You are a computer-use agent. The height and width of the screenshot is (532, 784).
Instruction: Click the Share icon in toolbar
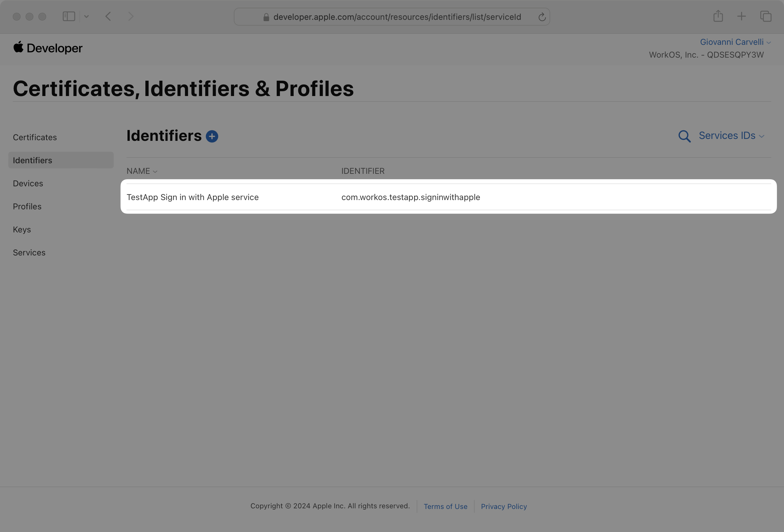pyautogui.click(x=717, y=17)
